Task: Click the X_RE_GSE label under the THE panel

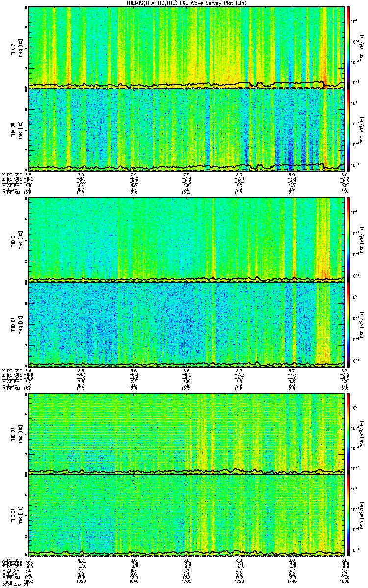Action: coord(11,559)
